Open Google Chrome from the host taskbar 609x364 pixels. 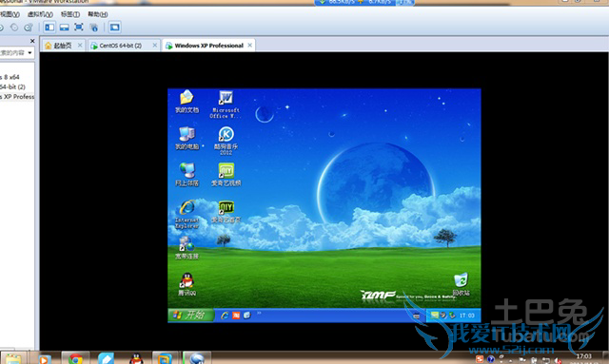click(75, 358)
